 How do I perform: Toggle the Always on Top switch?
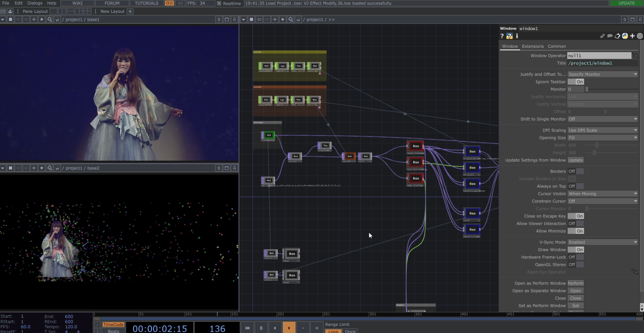[576, 186]
